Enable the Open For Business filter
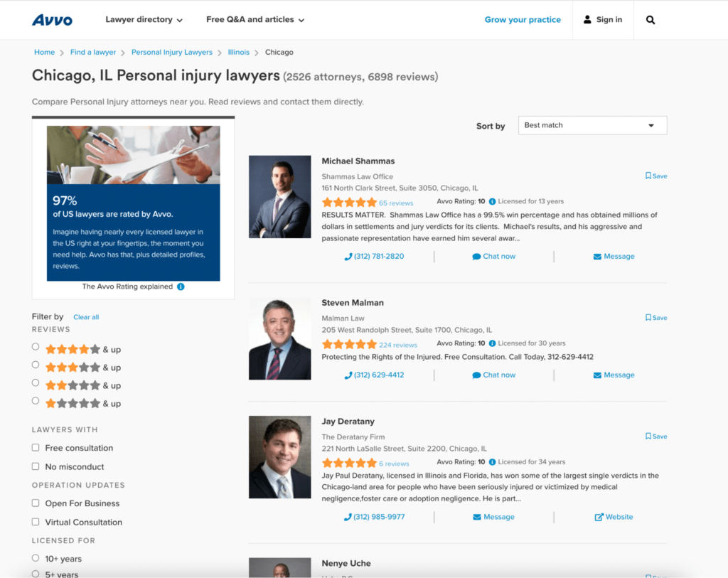 pyautogui.click(x=36, y=503)
